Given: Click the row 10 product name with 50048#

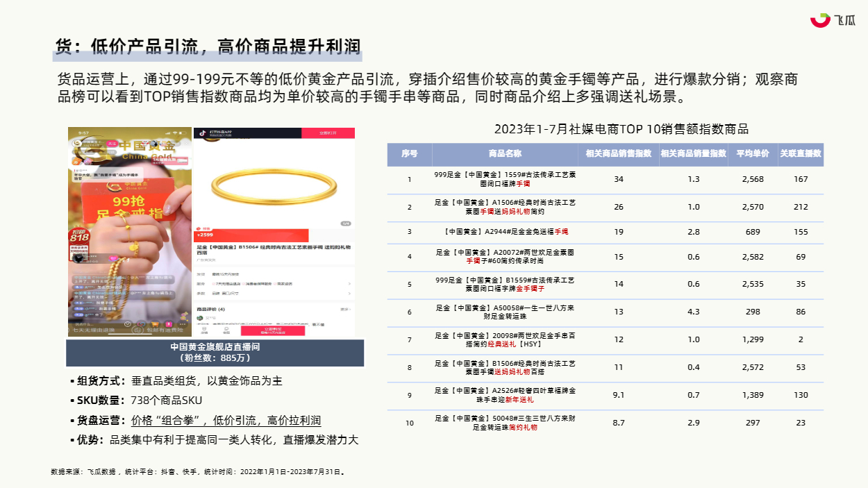Looking at the screenshot, I should 505,423.
